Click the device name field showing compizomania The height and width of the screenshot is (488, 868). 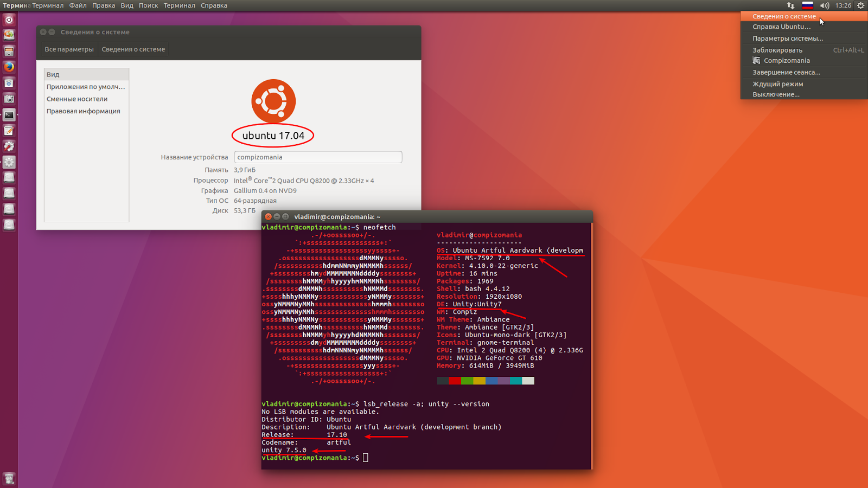point(318,157)
